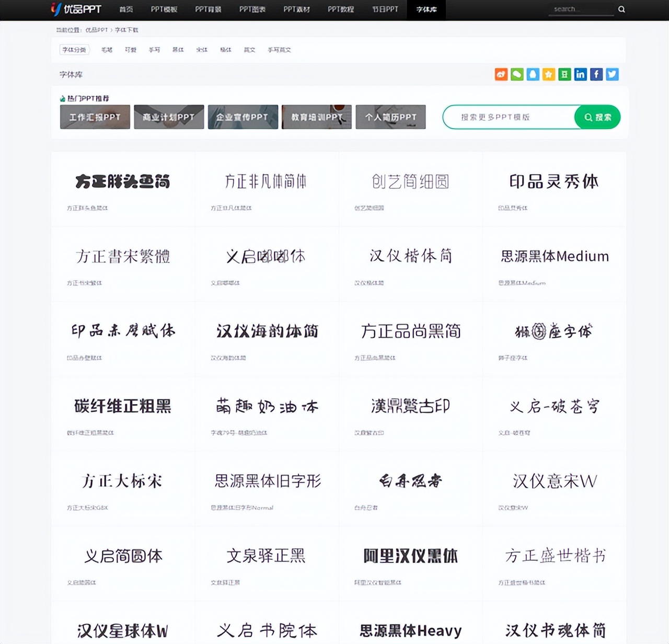
Task: Filter fonts by 宋体 category
Action: point(202,50)
